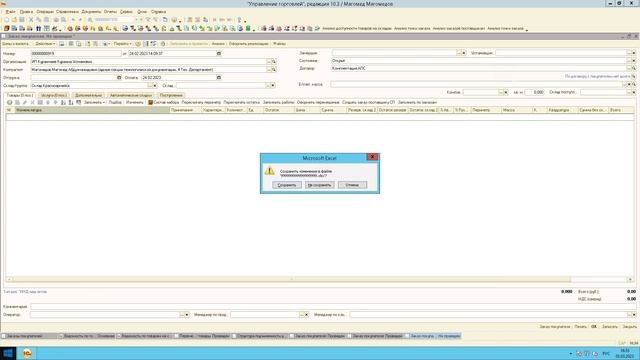
Task: Open calendar icon next to document date field
Action: point(219,53)
